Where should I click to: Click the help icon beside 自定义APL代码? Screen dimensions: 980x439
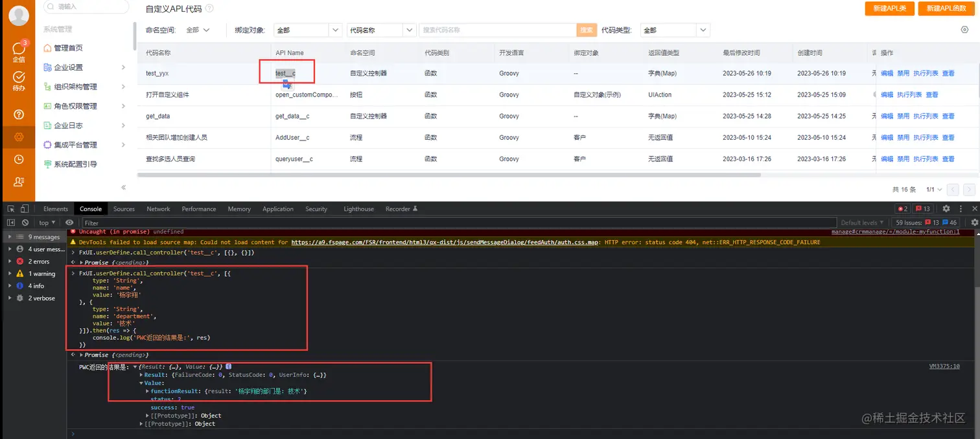[x=209, y=9]
